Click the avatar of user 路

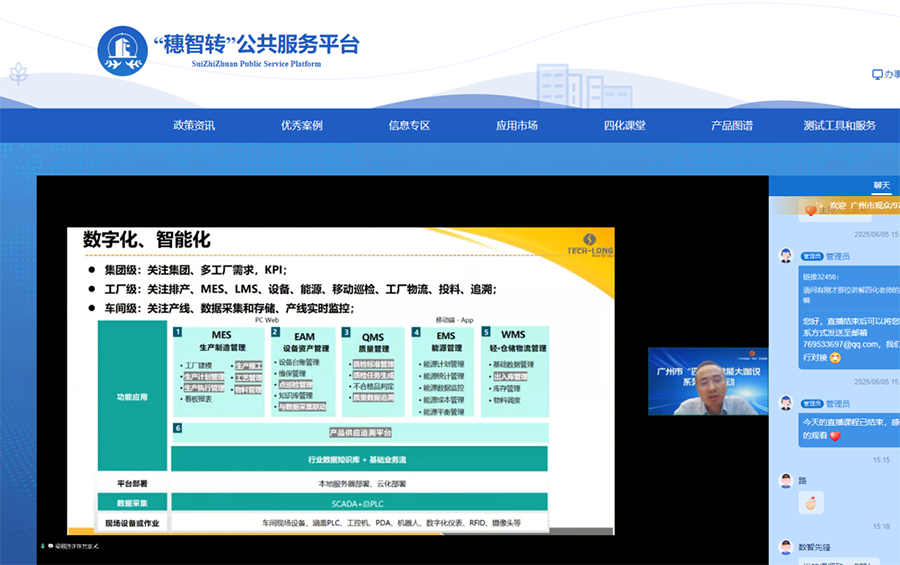pyautogui.click(x=786, y=481)
